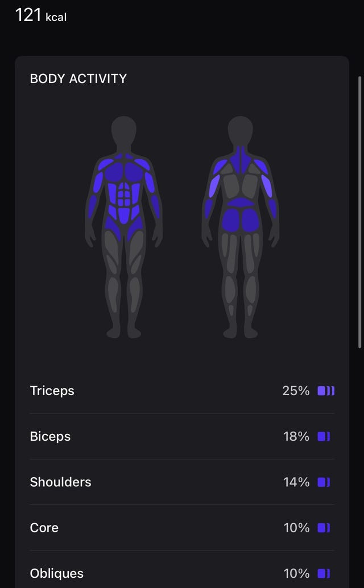
Task: Click the Obliques activity indicator icon
Action: (x=324, y=574)
